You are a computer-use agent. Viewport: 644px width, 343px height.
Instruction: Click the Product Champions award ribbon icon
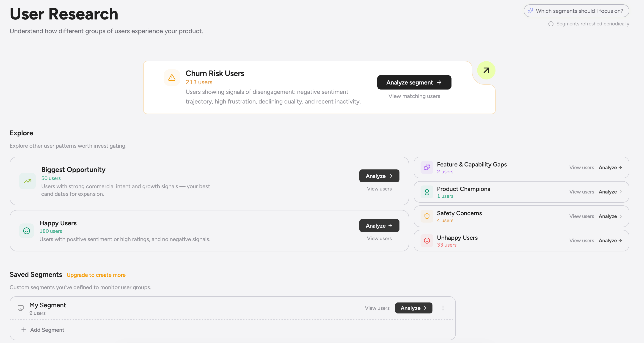point(427,192)
